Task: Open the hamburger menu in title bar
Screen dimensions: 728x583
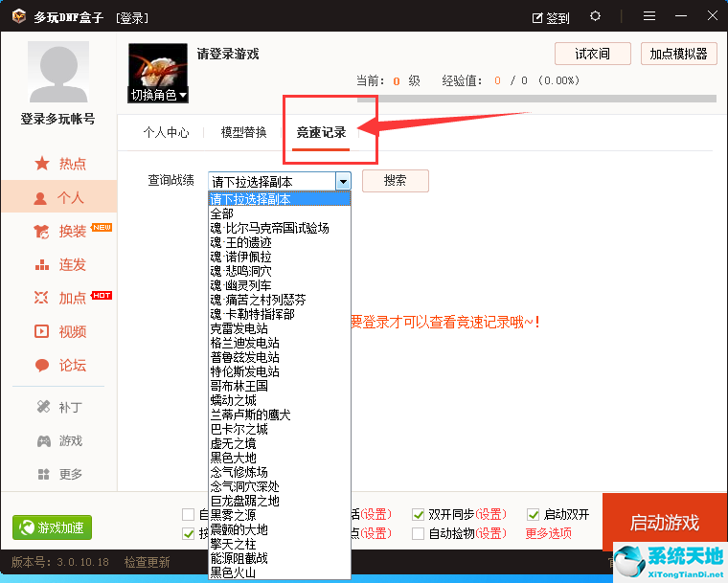Action: (x=649, y=16)
